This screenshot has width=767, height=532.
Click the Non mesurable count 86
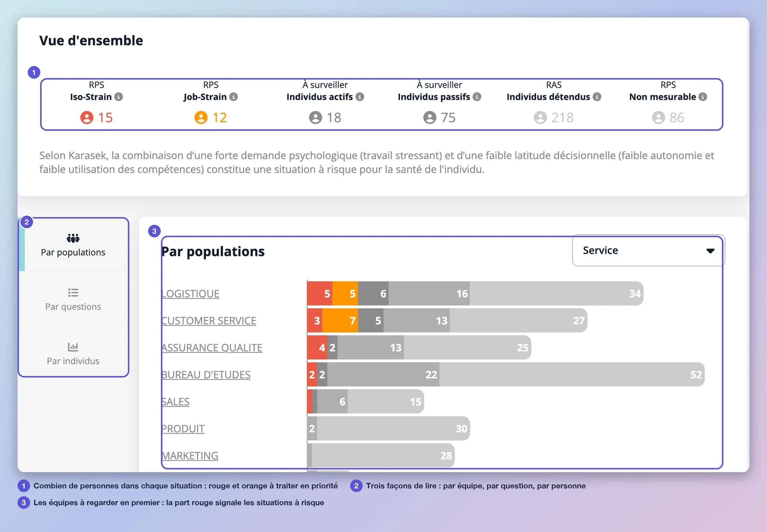coord(677,117)
